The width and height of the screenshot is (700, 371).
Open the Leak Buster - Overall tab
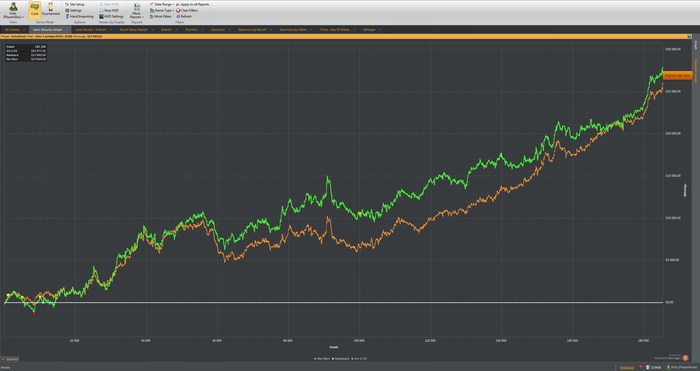tap(91, 29)
